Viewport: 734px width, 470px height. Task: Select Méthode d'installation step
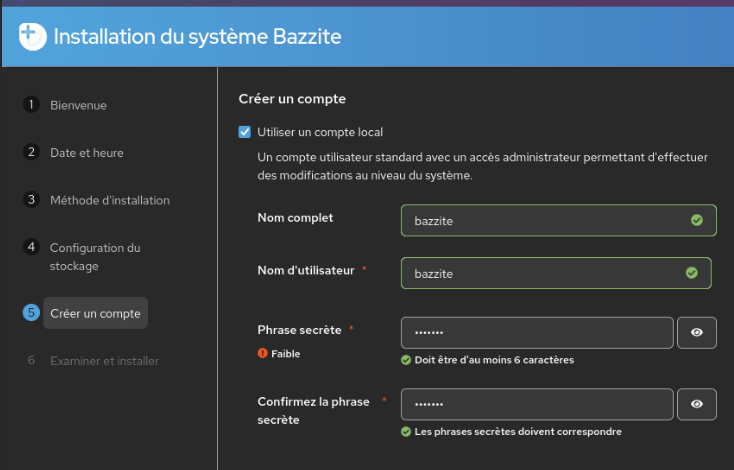(110, 200)
